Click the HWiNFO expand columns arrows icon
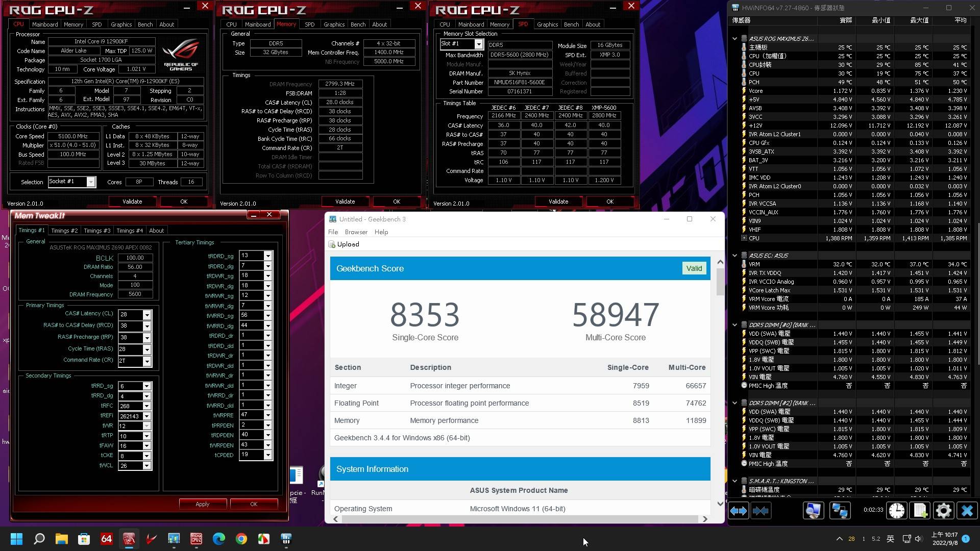980x551 pixels. [738, 511]
